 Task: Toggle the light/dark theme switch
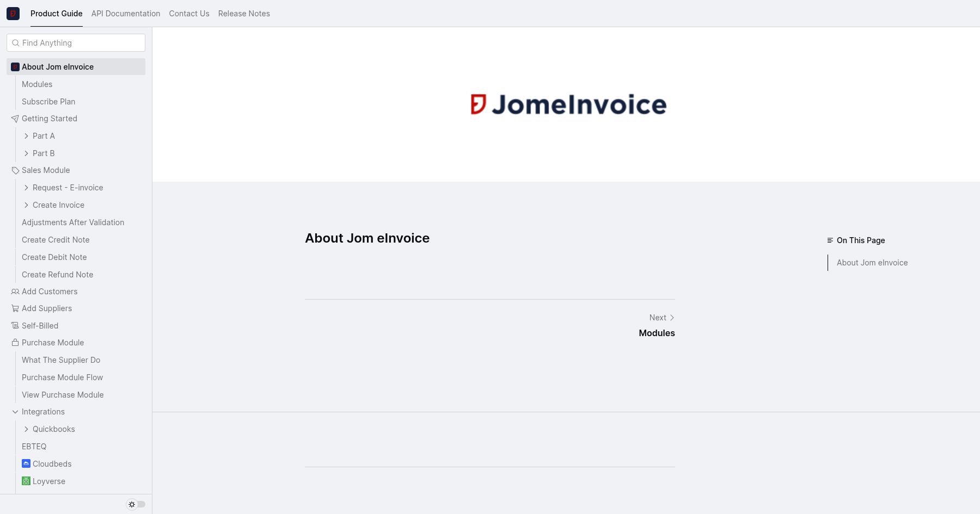coord(136,504)
